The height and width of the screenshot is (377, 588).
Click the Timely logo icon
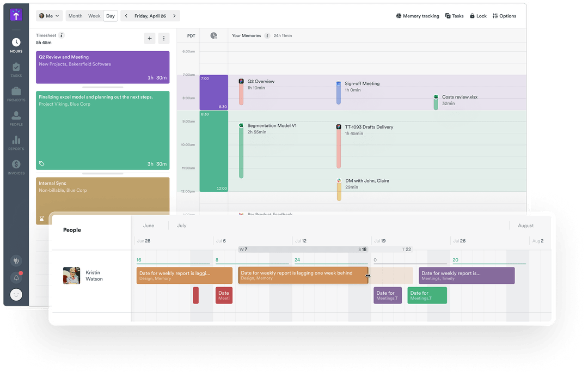tap(16, 15)
